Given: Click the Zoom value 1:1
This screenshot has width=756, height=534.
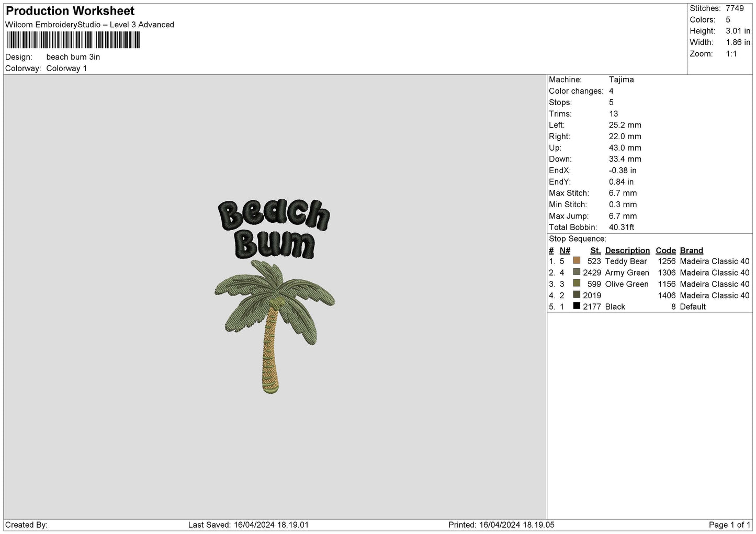Looking at the screenshot, I should coord(731,54).
